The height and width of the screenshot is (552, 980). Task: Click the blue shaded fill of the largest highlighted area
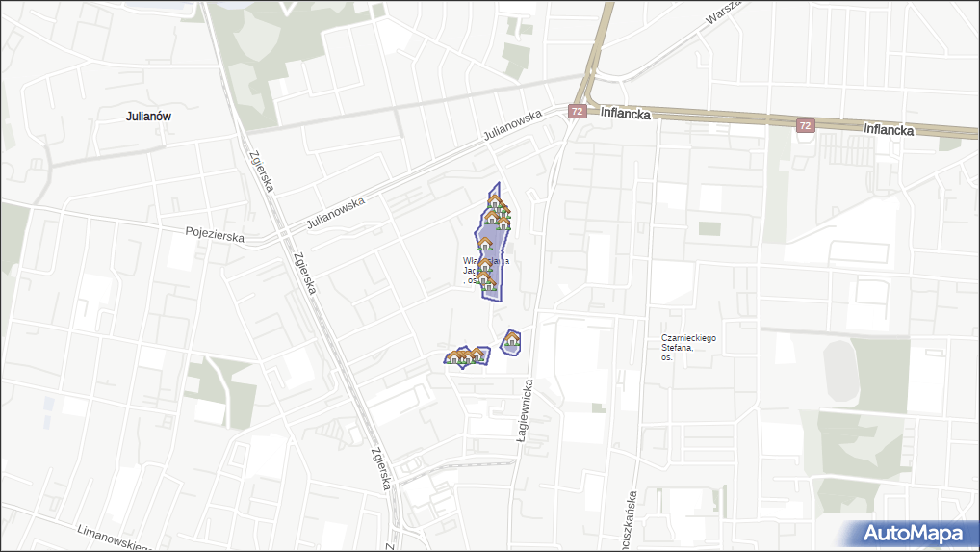[x=499, y=252]
